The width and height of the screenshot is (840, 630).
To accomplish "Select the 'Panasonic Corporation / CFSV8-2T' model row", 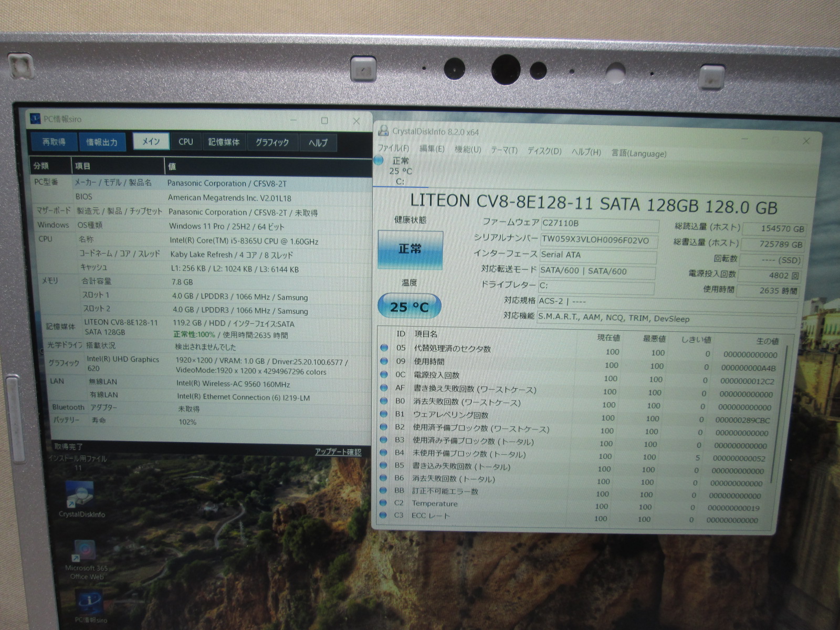I will click(x=202, y=183).
